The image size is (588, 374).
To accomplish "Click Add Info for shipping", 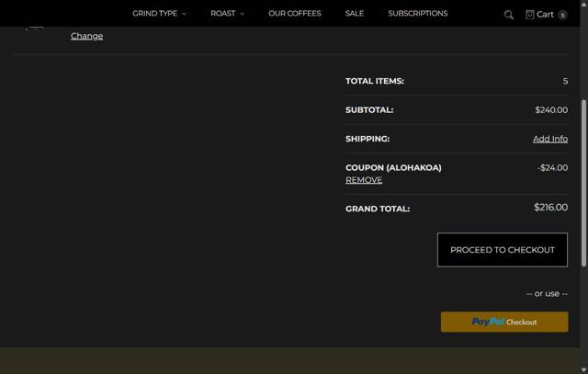I will tap(550, 139).
